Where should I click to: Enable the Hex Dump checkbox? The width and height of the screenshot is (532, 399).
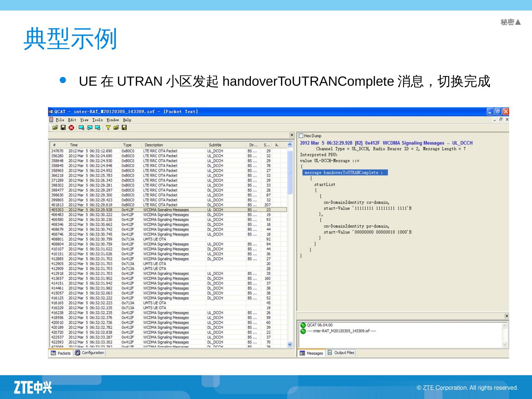pos(301,136)
